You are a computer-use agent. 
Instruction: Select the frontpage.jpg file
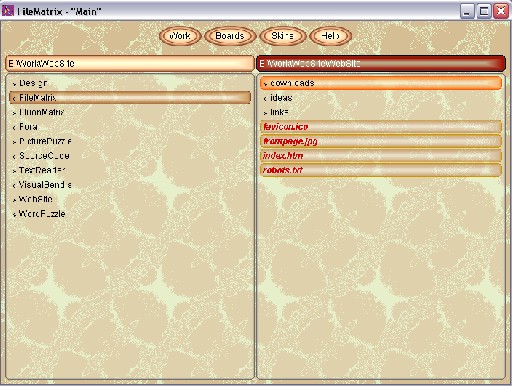(381, 141)
